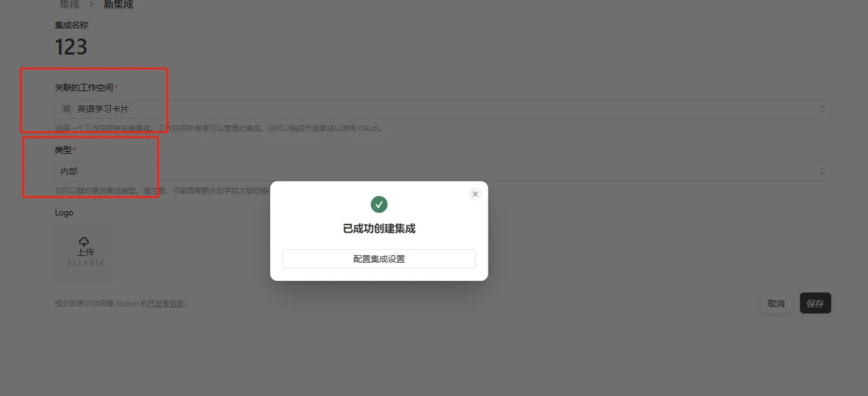
Task: Click the 配置集成设置 button
Action: click(x=379, y=259)
